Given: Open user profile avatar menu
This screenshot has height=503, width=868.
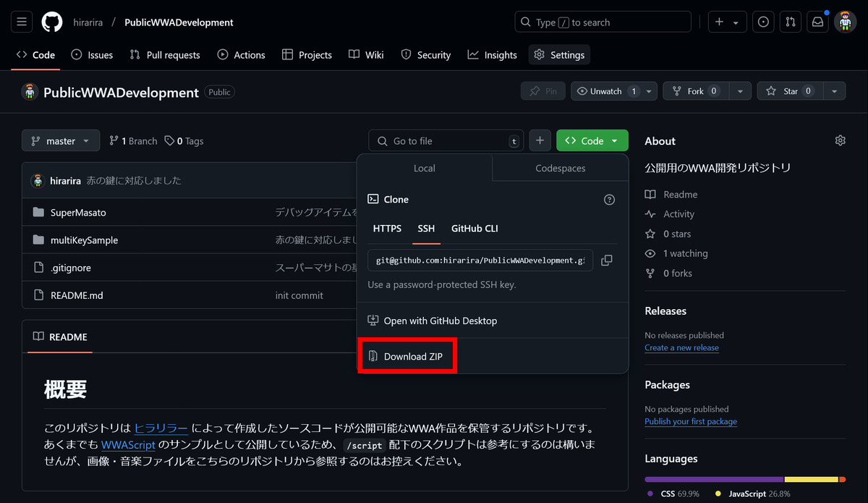Looking at the screenshot, I should [x=846, y=22].
